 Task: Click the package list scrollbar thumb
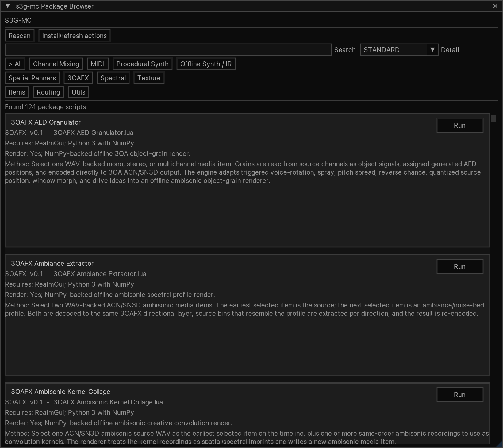point(493,118)
